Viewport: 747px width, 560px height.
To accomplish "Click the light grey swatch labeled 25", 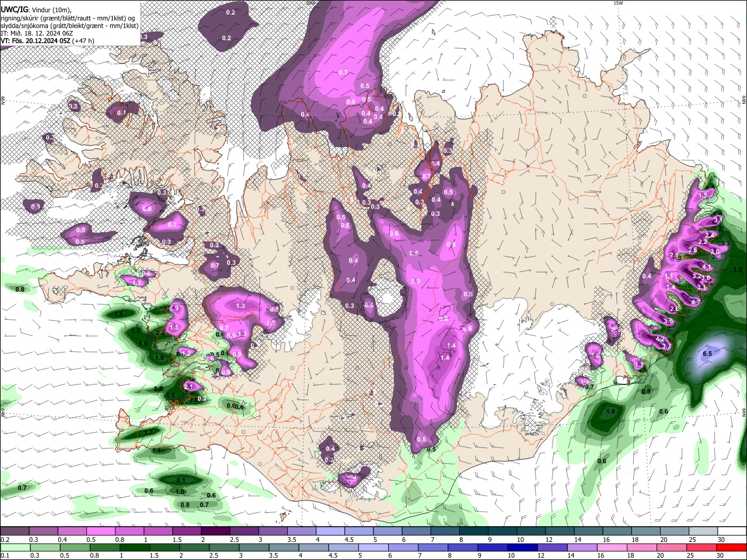I will (703, 531).
